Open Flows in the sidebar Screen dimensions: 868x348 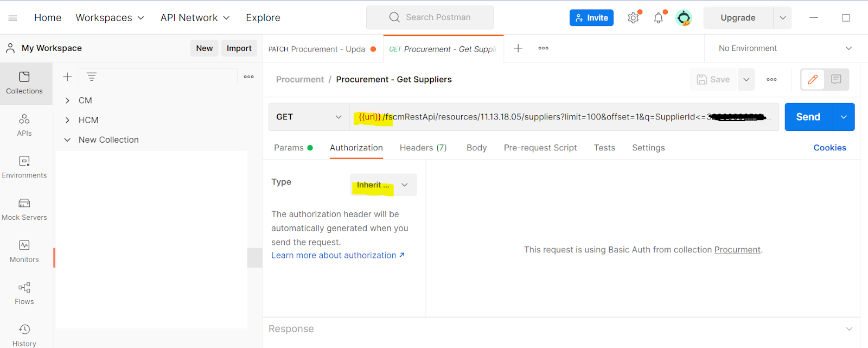pyautogui.click(x=24, y=294)
